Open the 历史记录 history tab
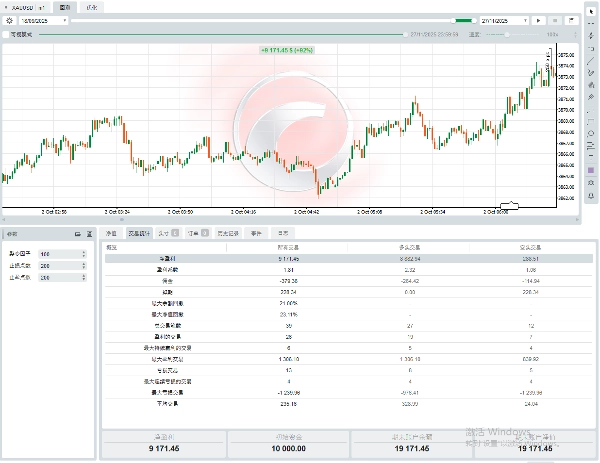Viewport: 600px width, 463px height. coord(228,232)
